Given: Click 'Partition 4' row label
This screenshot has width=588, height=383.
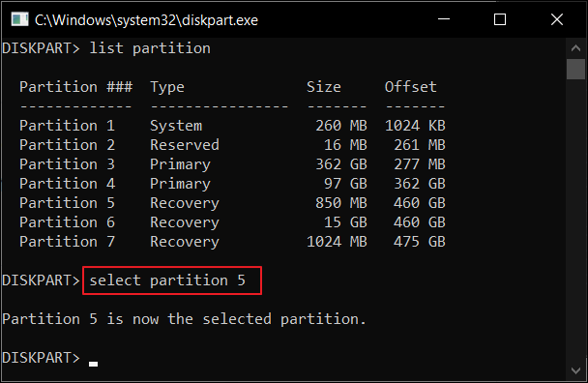Looking at the screenshot, I should pyautogui.click(x=67, y=184).
